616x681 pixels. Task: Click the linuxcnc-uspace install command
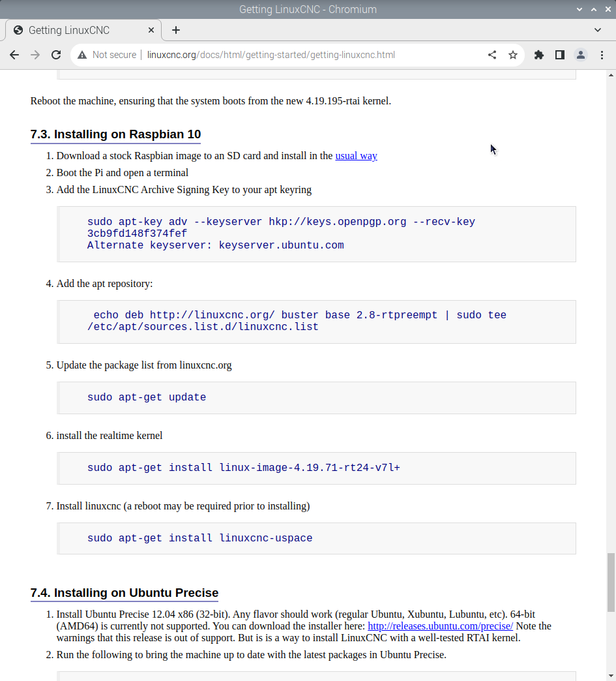pyautogui.click(x=199, y=537)
